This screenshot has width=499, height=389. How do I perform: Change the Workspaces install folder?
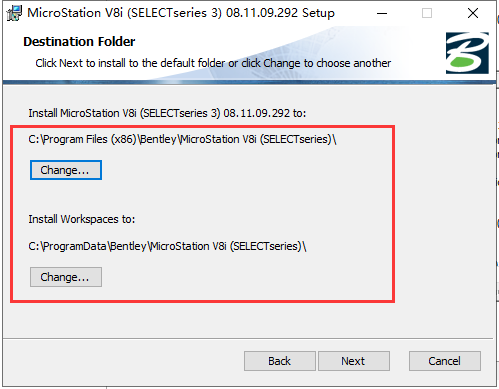pyautogui.click(x=66, y=277)
